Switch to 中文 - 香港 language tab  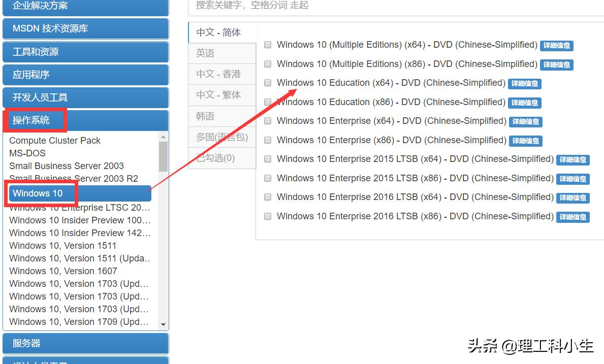(x=222, y=74)
